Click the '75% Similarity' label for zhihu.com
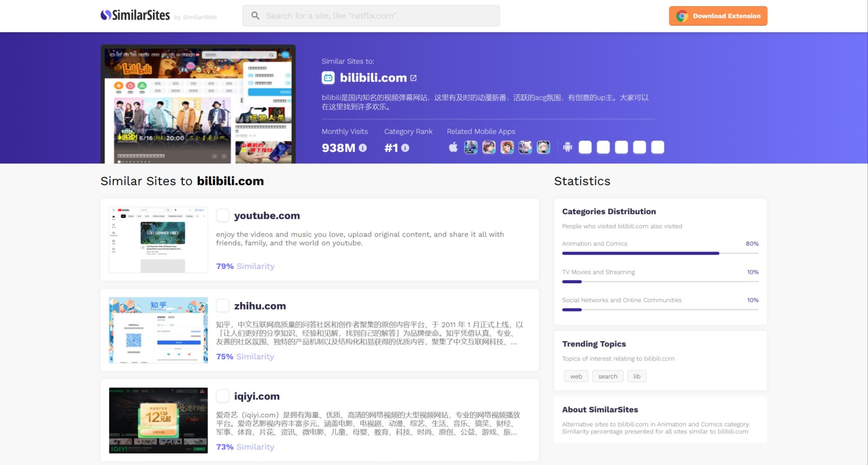This screenshot has height=465, width=868. pyautogui.click(x=245, y=356)
